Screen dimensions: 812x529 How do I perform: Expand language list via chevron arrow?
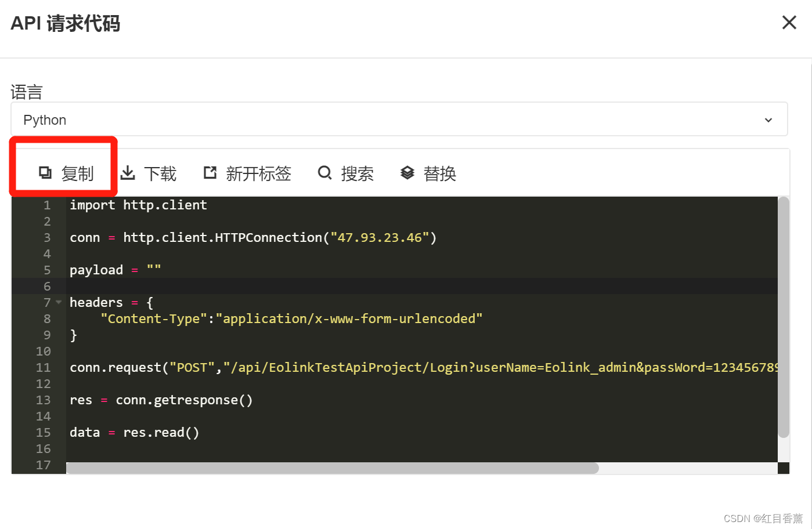pos(768,120)
